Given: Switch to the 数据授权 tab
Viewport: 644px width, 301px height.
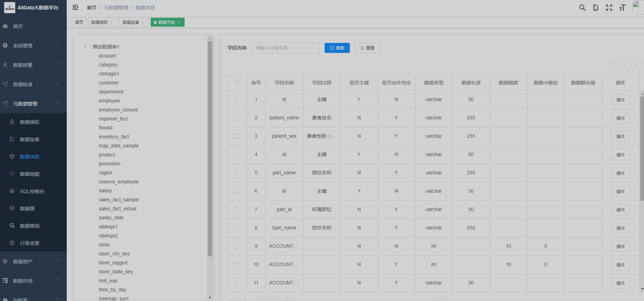Looking at the screenshot, I should click(100, 22).
